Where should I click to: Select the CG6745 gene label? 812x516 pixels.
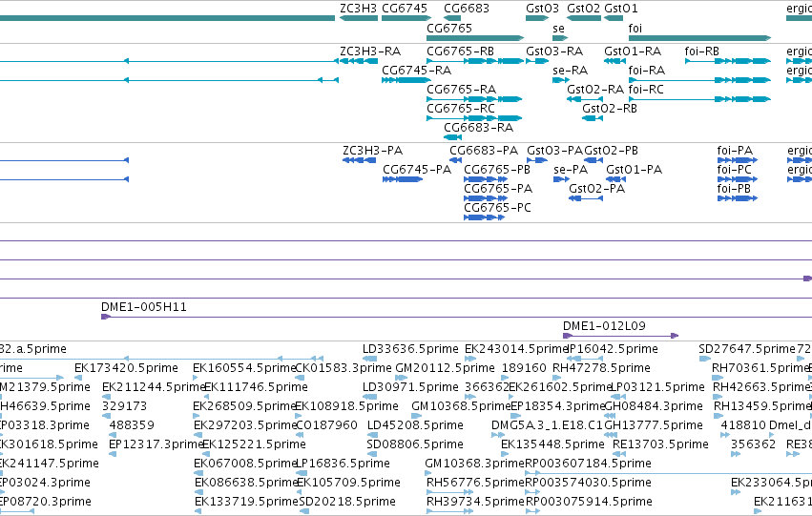click(405, 9)
